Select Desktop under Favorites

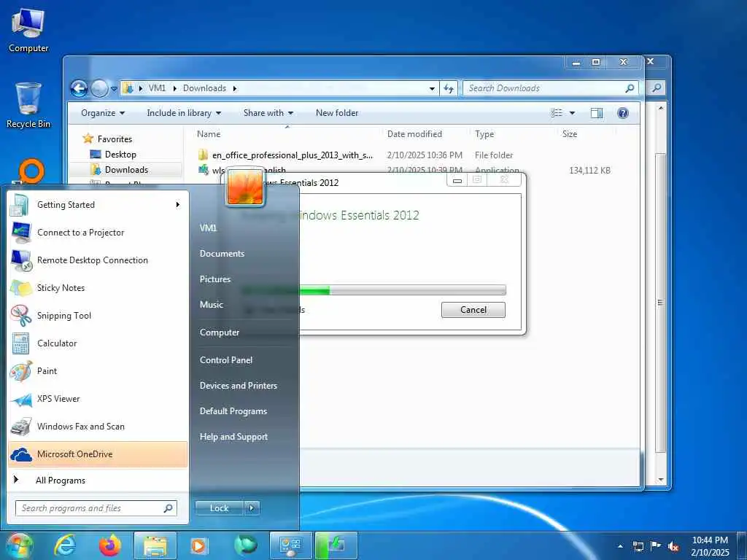coord(120,155)
